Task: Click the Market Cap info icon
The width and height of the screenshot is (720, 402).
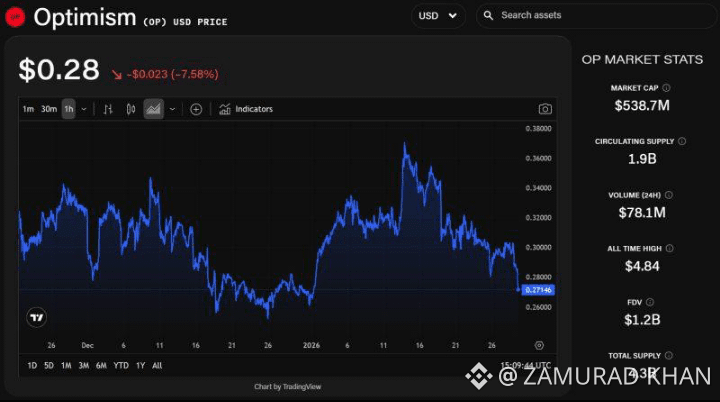Action: [x=666, y=88]
